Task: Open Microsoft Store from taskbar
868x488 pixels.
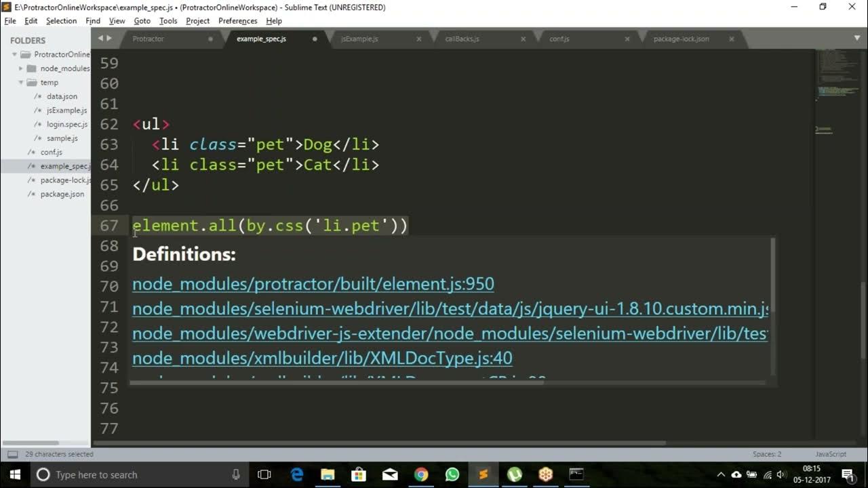Action: (x=359, y=474)
